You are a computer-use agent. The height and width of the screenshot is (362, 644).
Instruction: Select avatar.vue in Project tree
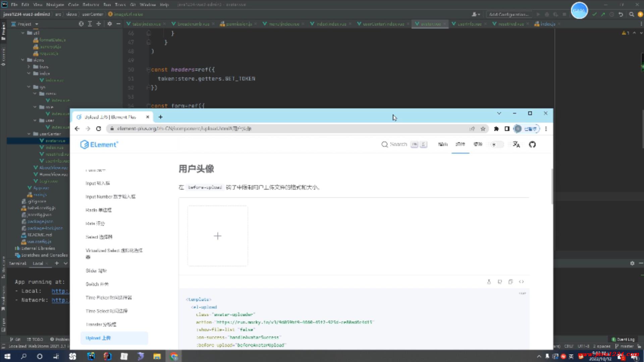click(x=55, y=141)
